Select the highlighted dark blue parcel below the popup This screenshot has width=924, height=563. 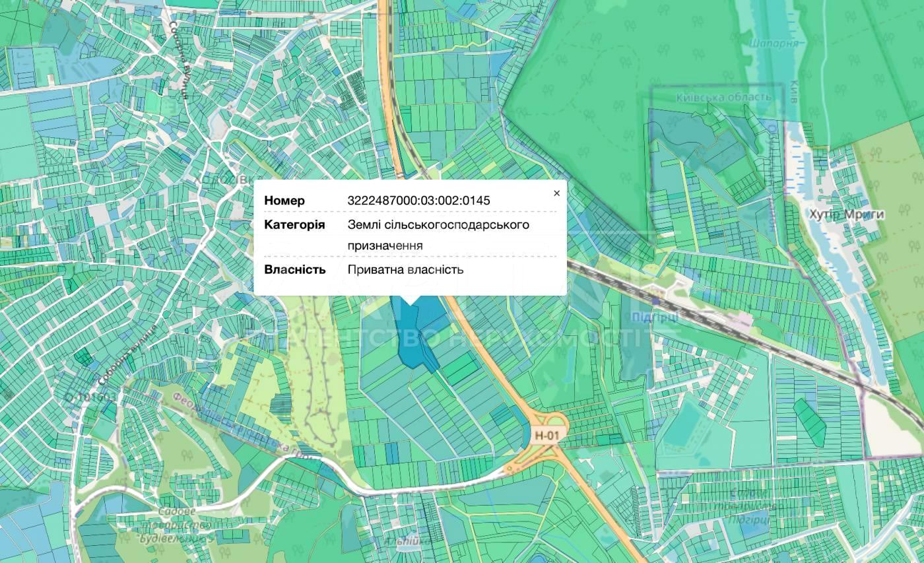coord(412,330)
